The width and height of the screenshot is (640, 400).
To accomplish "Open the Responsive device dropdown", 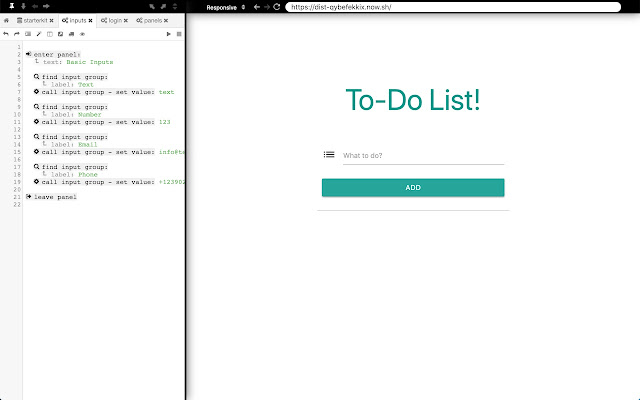I will click(x=225, y=7).
